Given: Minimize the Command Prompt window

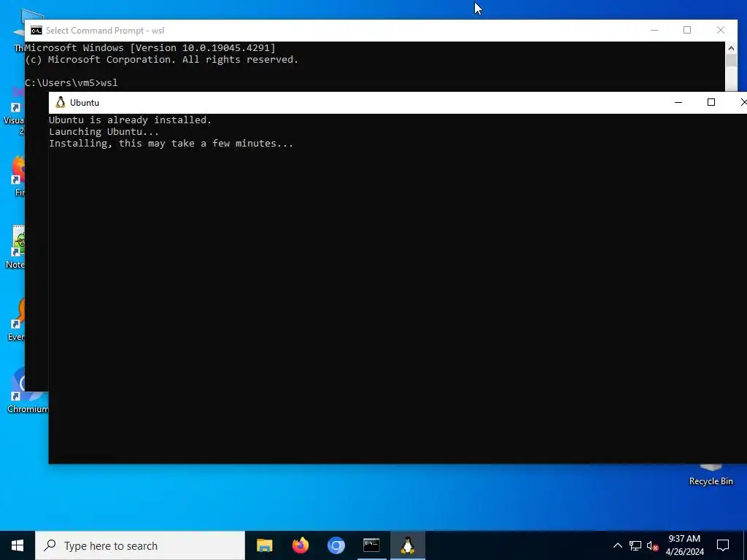Looking at the screenshot, I should point(654,31).
